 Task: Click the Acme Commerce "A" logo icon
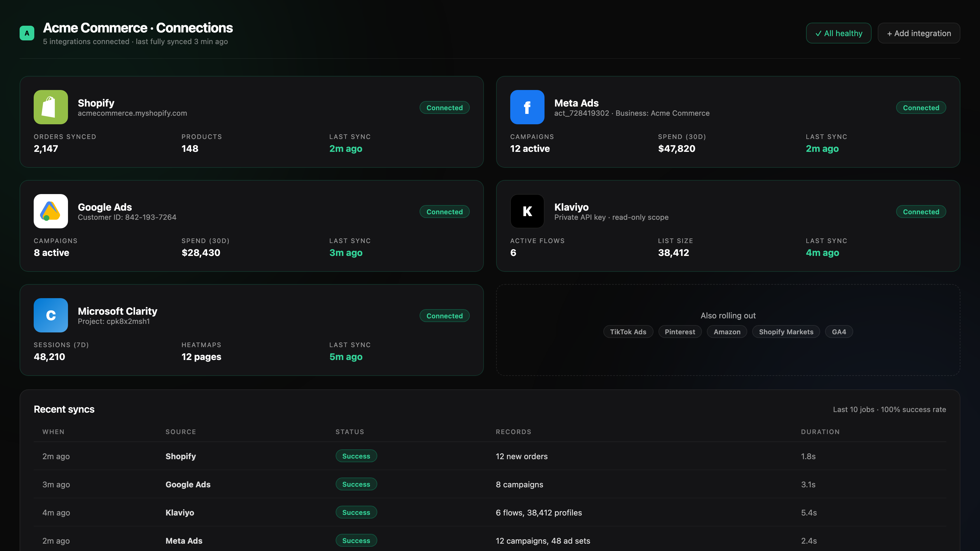point(27,33)
